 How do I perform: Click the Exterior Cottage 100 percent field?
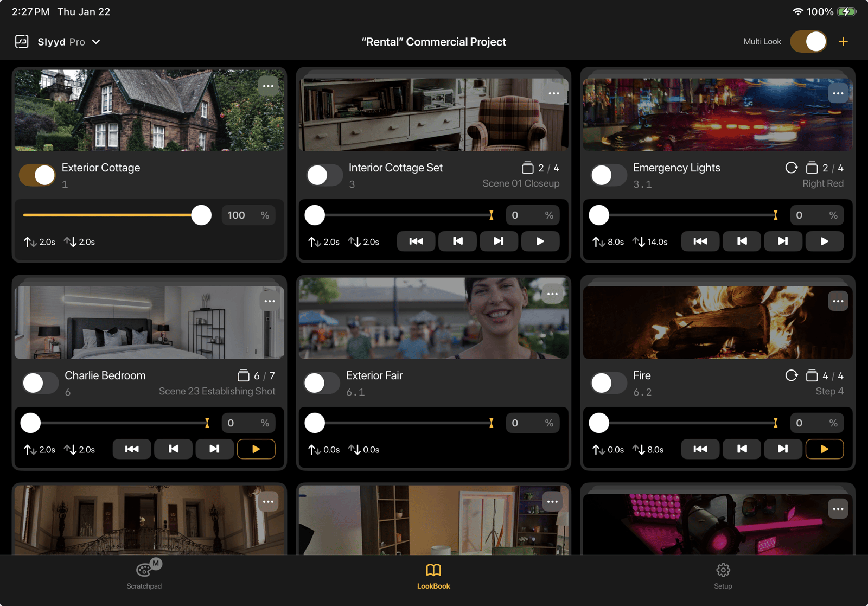(x=248, y=215)
